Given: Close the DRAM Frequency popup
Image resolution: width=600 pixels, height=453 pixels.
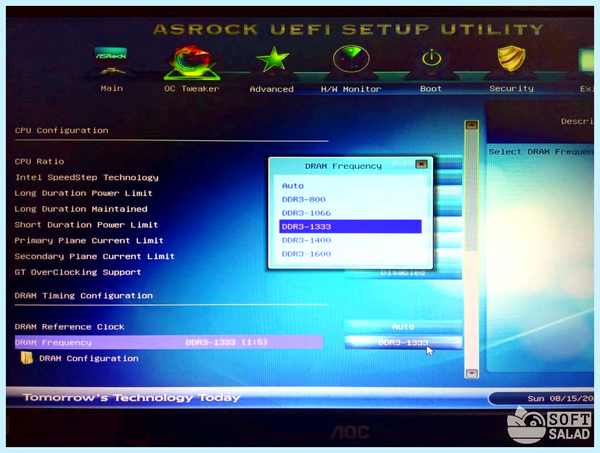Looking at the screenshot, I should click(421, 164).
